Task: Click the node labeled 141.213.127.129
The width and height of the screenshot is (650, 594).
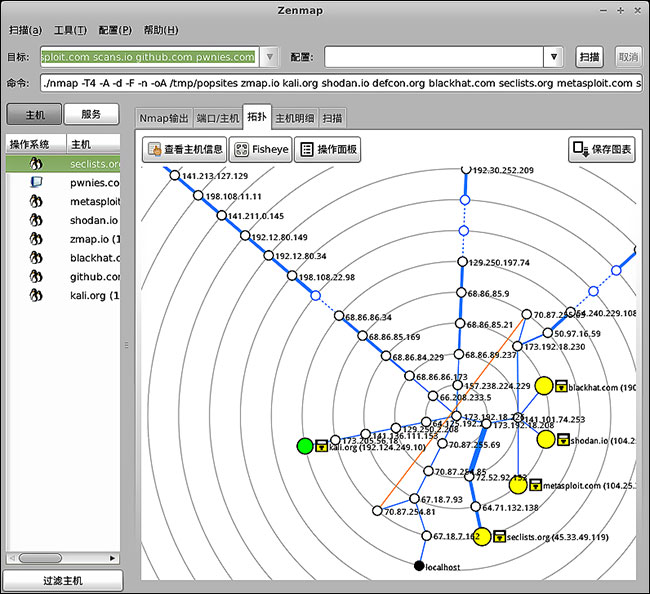Action: [x=175, y=175]
